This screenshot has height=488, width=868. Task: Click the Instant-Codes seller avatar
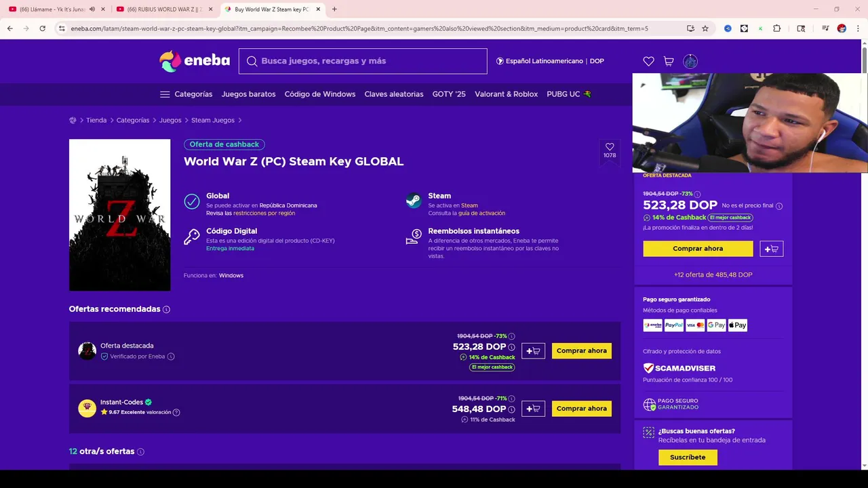pyautogui.click(x=87, y=408)
